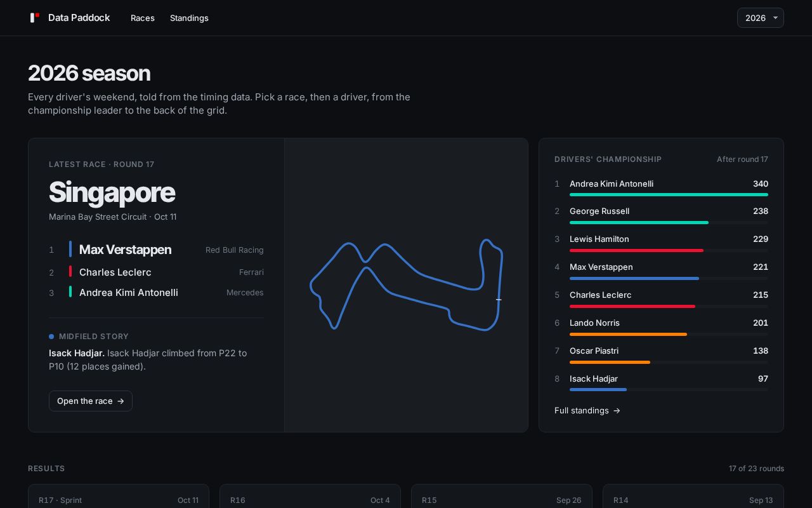Image resolution: width=812 pixels, height=508 pixels.
Task: Open the R15 Sep 26 result card
Action: point(502,497)
